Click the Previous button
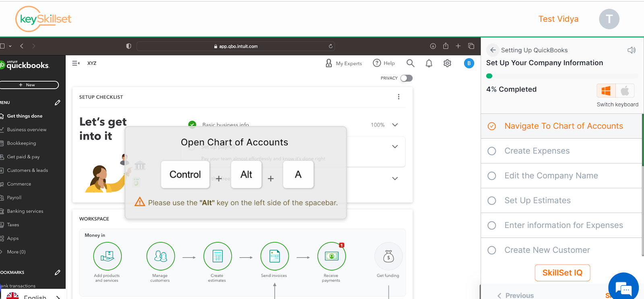The width and height of the screenshot is (644, 299). click(x=516, y=295)
